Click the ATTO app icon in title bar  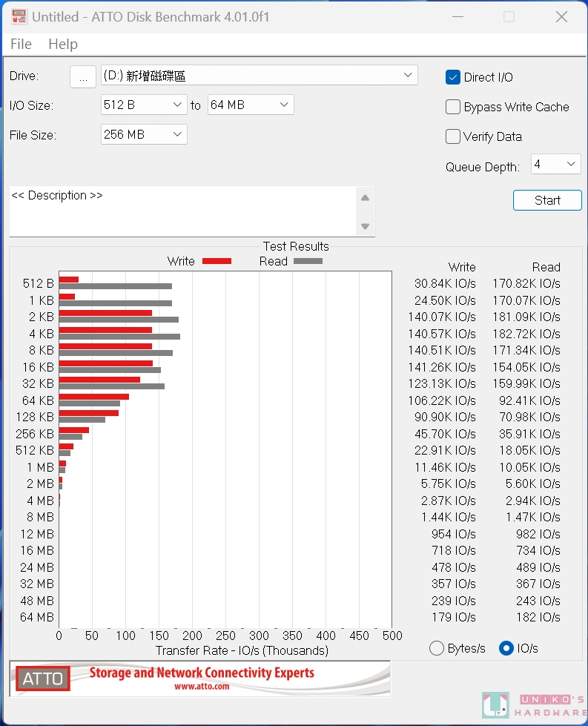(x=19, y=16)
